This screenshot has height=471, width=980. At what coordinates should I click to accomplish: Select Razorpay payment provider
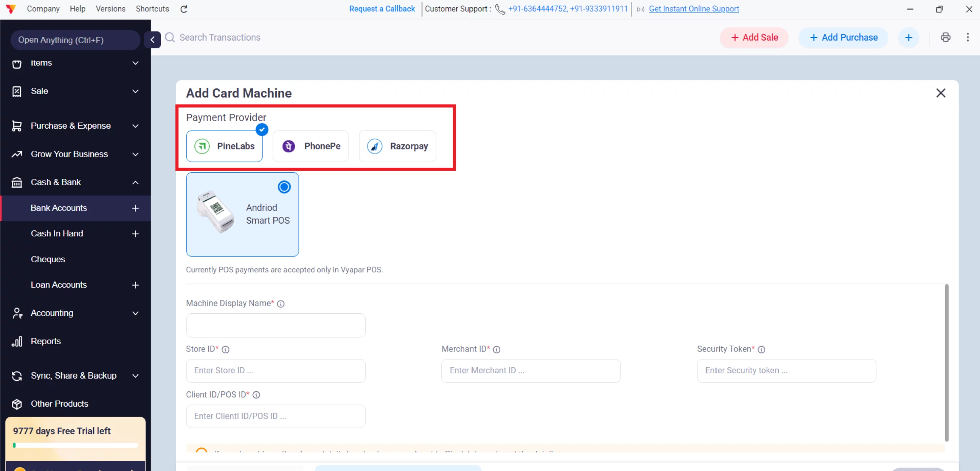coord(397,146)
